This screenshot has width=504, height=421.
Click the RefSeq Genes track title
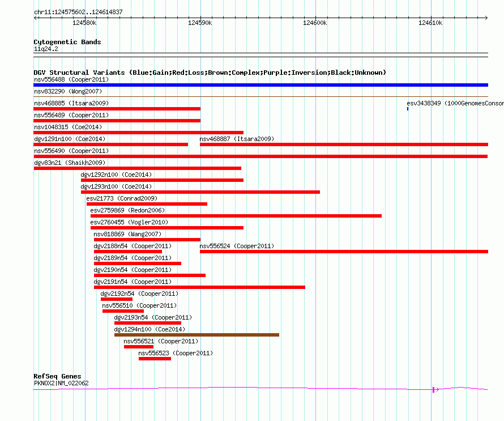pyautogui.click(x=57, y=376)
